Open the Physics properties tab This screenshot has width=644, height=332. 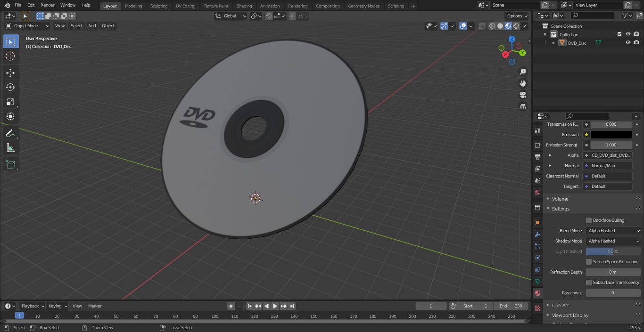[537, 258]
